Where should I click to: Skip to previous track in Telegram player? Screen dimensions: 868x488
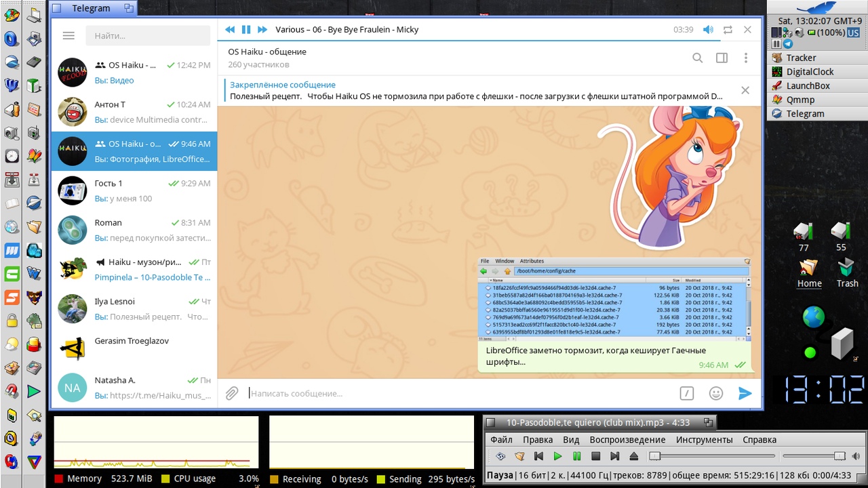(230, 30)
